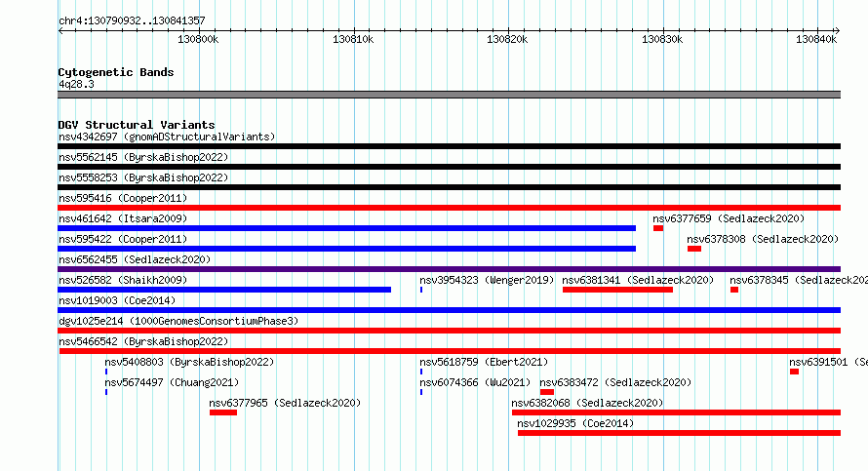
Task: Open dgv1025e214 1000Genomes variant label
Action: pos(178,321)
